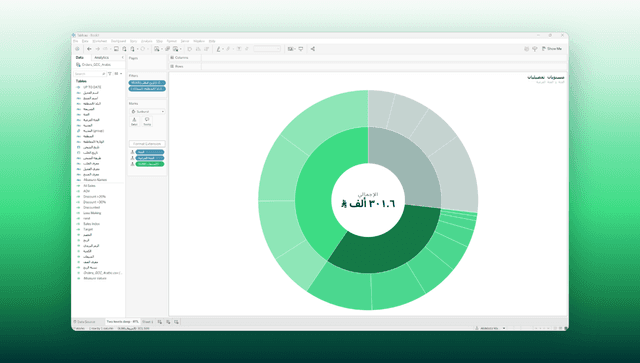Select the Measure Names field

pos(95,180)
